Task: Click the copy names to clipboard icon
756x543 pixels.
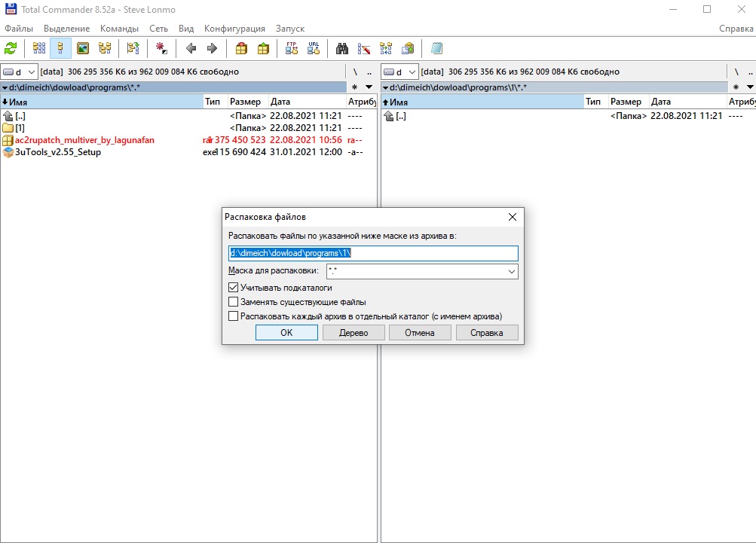Action: tap(408, 48)
